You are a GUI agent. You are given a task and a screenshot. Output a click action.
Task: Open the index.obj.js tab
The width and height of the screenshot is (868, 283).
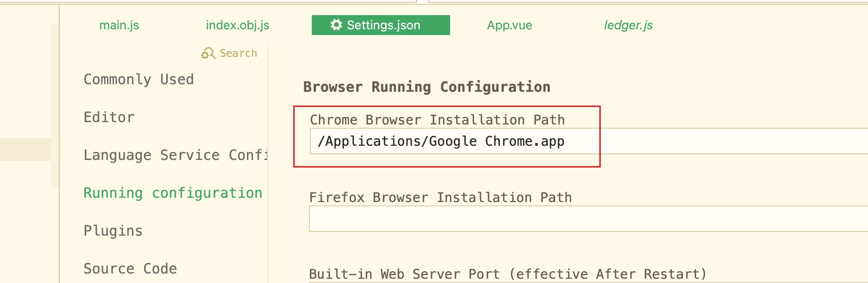pyautogui.click(x=237, y=25)
